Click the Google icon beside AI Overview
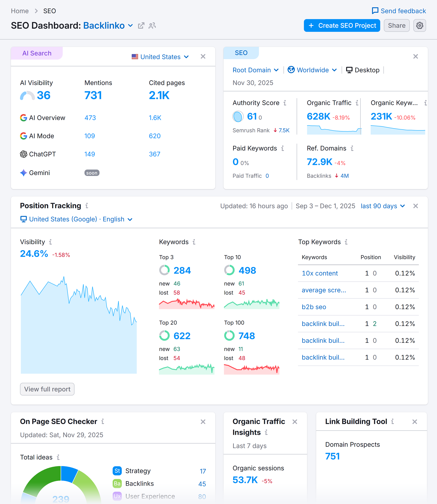This screenshot has height=504, width=437. 23,118
